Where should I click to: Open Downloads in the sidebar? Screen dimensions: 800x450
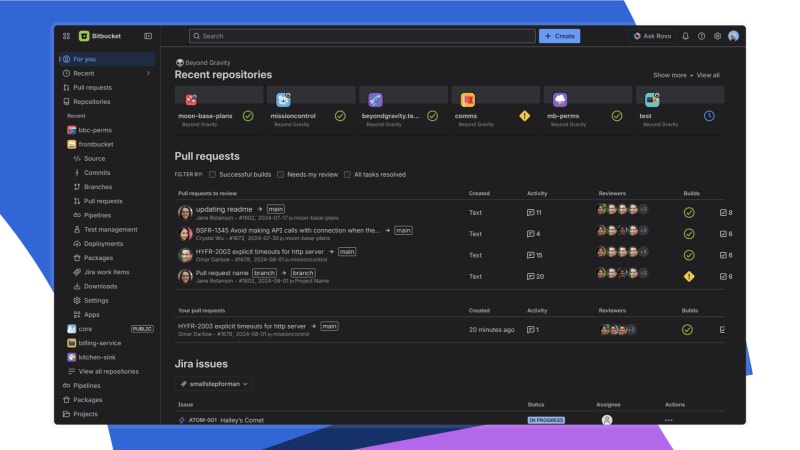point(100,286)
